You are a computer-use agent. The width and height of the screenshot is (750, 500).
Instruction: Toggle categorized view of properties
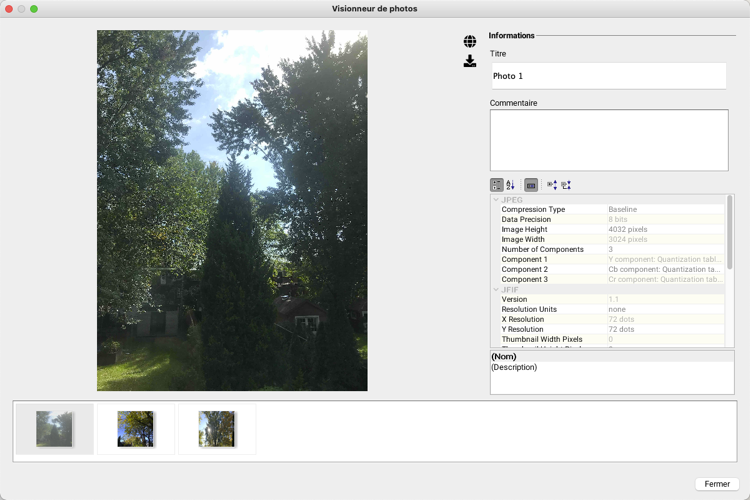[x=497, y=185]
